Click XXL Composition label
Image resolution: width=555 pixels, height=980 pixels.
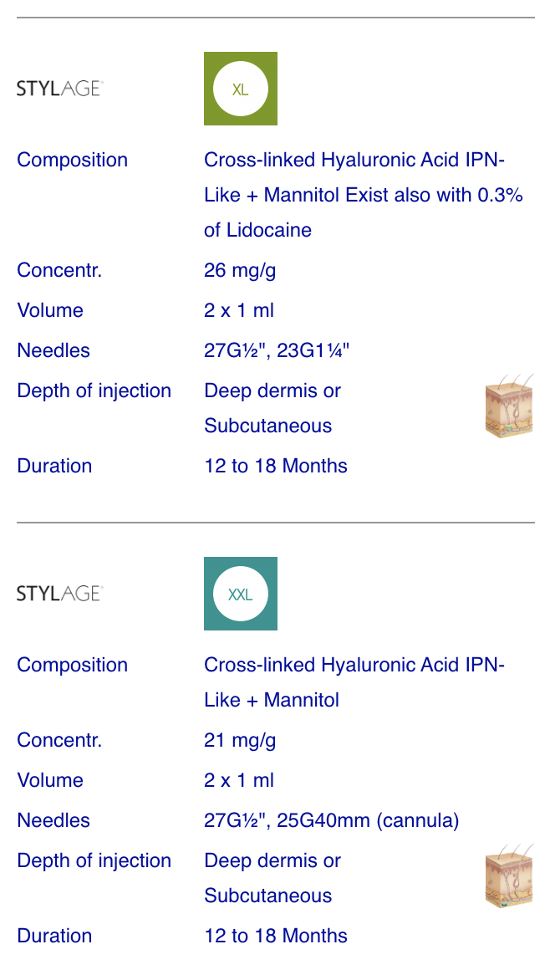coord(73,665)
